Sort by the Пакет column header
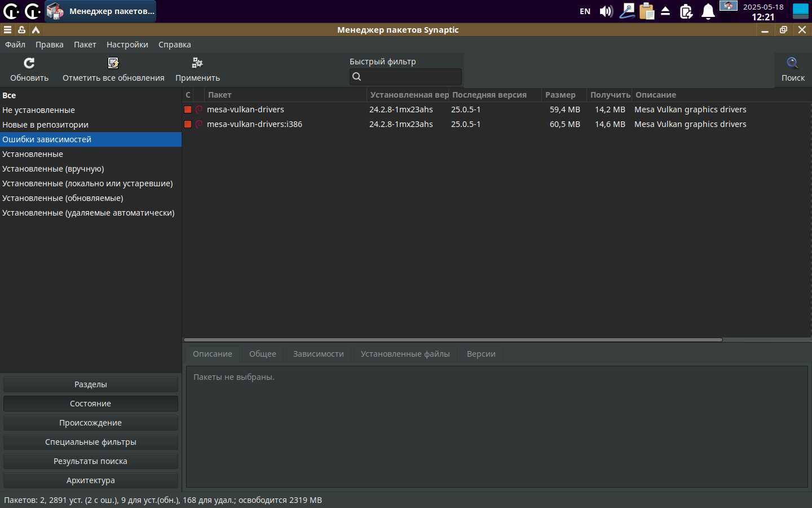The width and height of the screenshot is (812, 508). tap(285, 95)
